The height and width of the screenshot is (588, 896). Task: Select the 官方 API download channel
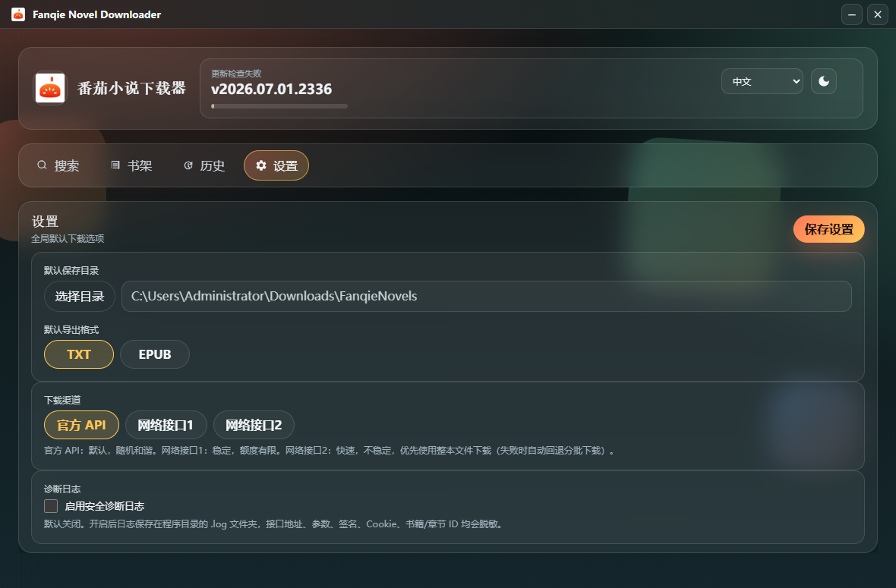[x=82, y=426]
